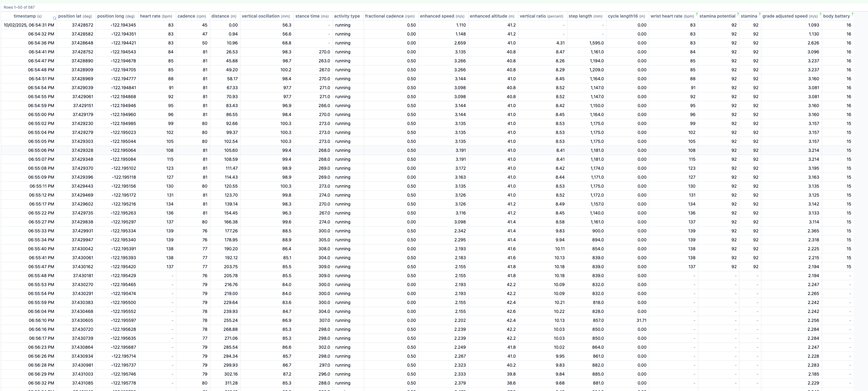Click the body battery question mark icon
Image resolution: width=868 pixels, height=391 pixels.
[x=852, y=14]
